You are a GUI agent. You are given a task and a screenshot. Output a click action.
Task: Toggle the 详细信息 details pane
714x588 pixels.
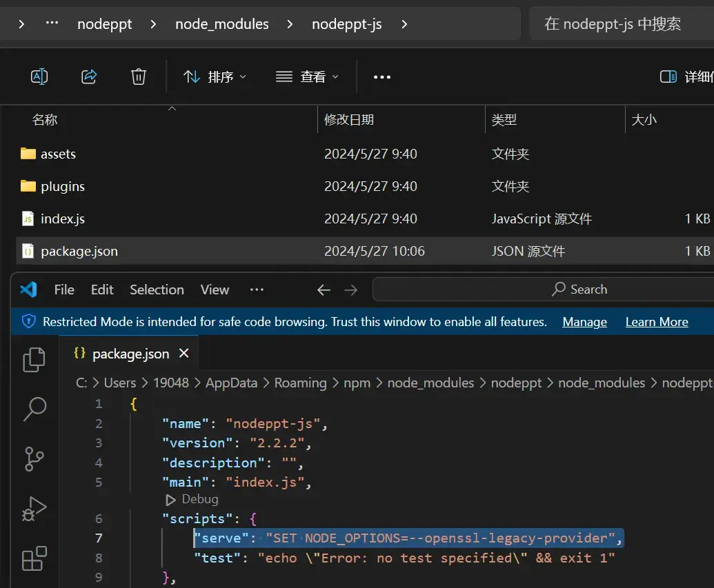(x=686, y=77)
